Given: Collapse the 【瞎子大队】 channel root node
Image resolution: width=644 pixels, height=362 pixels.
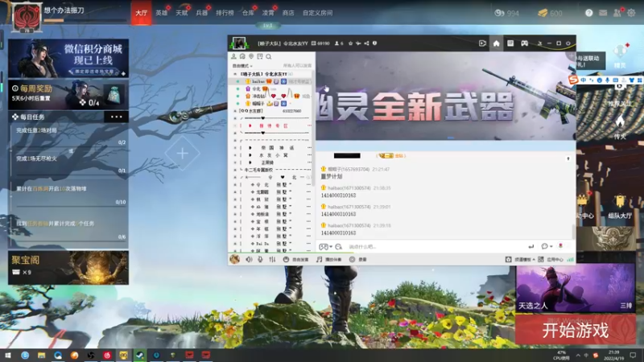Looking at the screenshot, I should 235,74.
